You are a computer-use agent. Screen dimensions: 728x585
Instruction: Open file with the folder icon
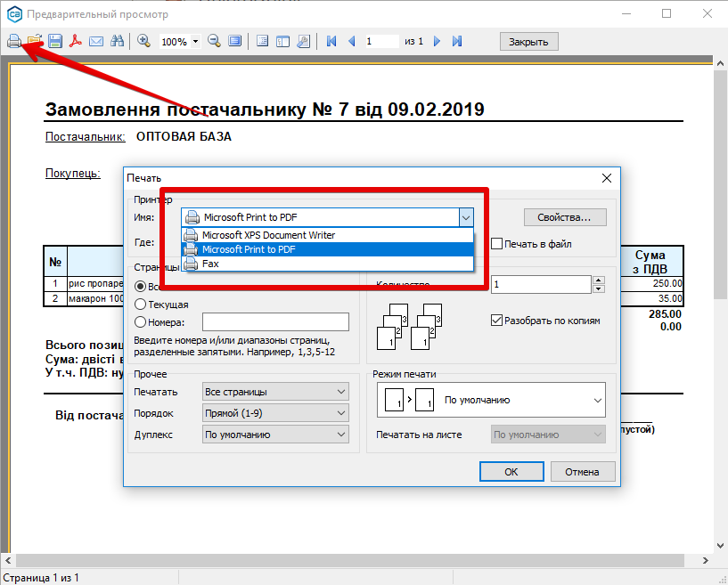point(35,41)
